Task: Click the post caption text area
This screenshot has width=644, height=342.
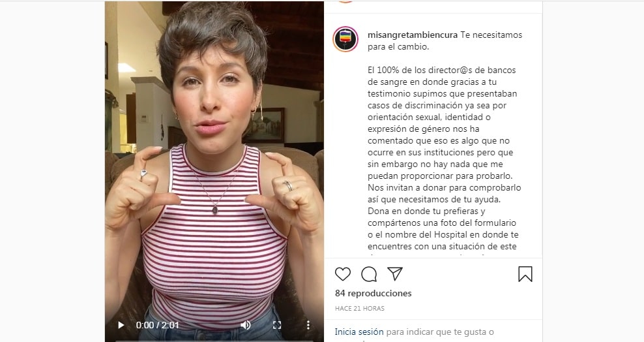Action: [445, 141]
